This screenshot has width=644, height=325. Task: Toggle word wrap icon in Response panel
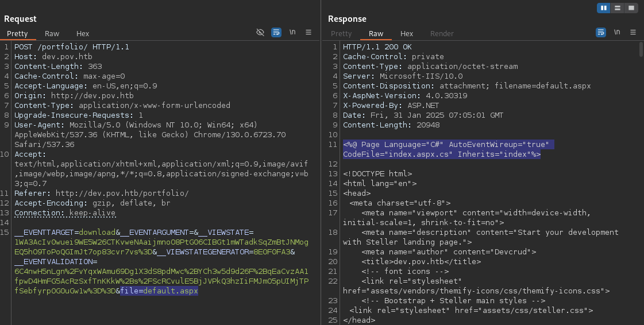(x=601, y=33)
